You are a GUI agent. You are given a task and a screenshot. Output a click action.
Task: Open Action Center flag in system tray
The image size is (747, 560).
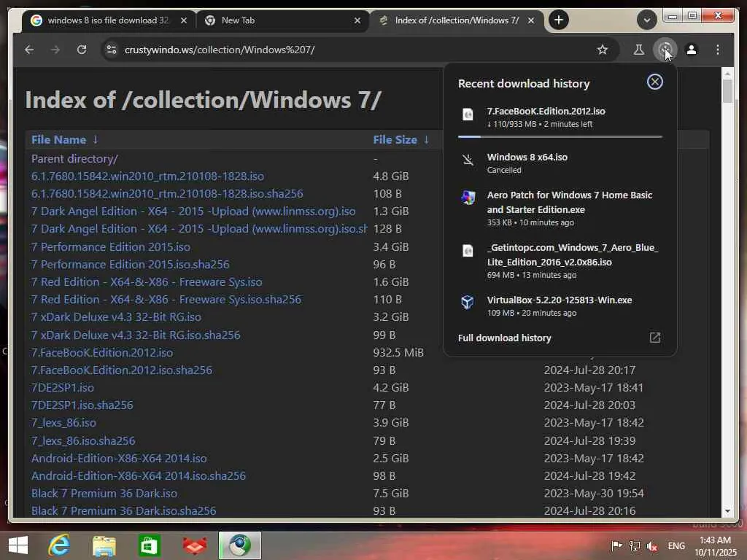pyautogui.click(x=616, y=545)
